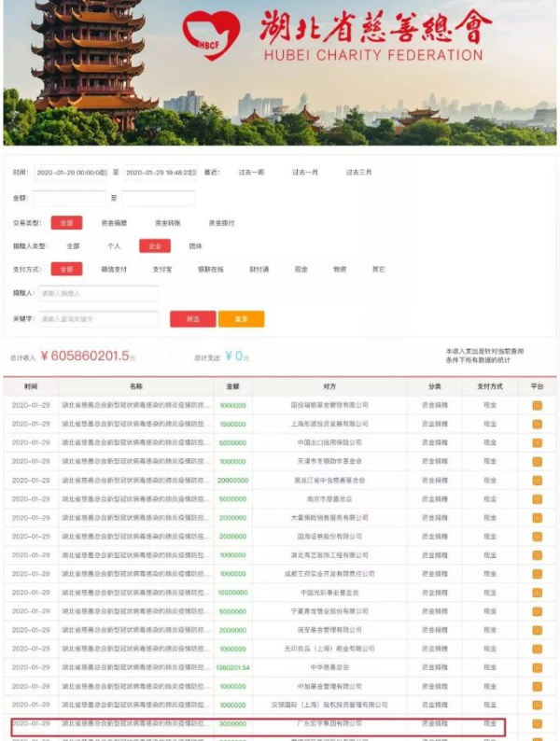Choose 过去一周 recent time range
The image size is (560, 741).
251,173
